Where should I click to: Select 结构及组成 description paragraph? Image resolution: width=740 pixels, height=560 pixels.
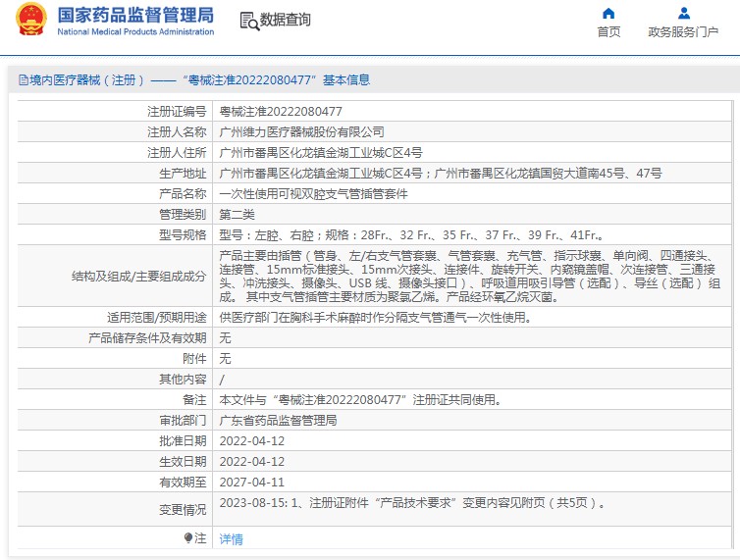click(x=469, y=276)
